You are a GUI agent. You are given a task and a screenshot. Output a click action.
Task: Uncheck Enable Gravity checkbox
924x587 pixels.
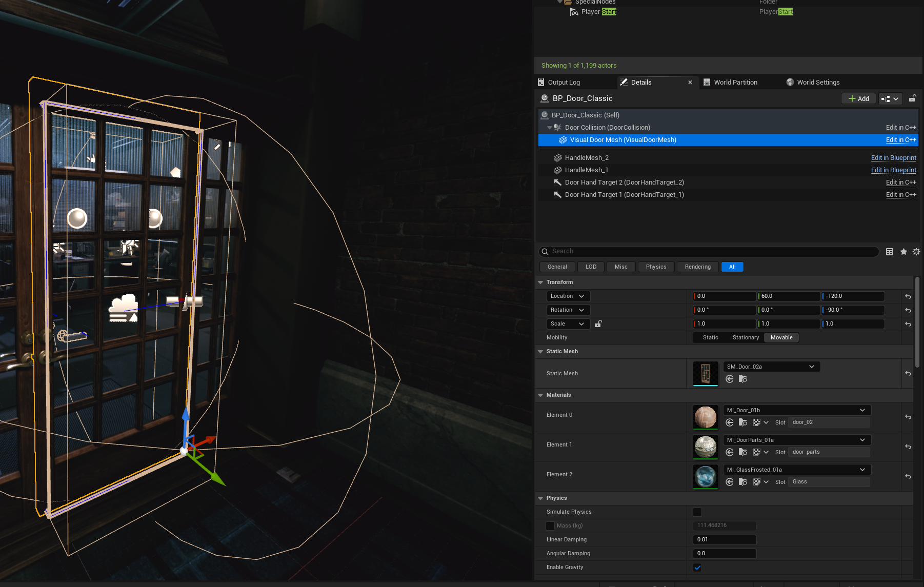(x=697, y=568)
